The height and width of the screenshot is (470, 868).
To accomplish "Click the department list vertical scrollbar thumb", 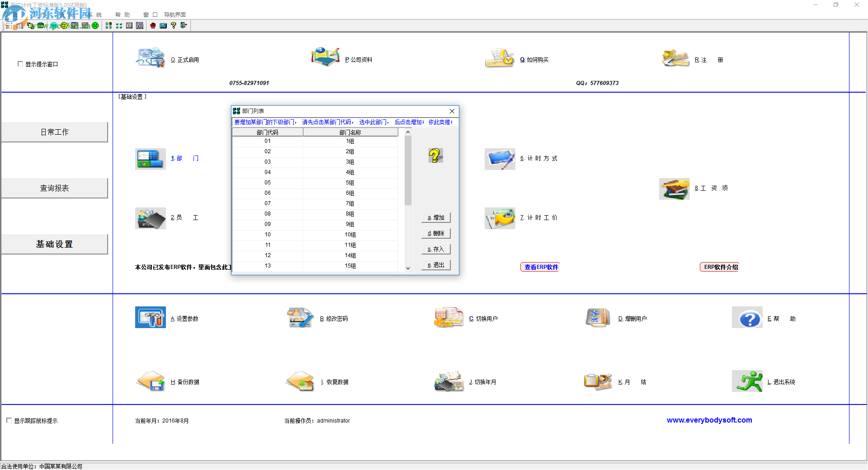I will (408, 170).
